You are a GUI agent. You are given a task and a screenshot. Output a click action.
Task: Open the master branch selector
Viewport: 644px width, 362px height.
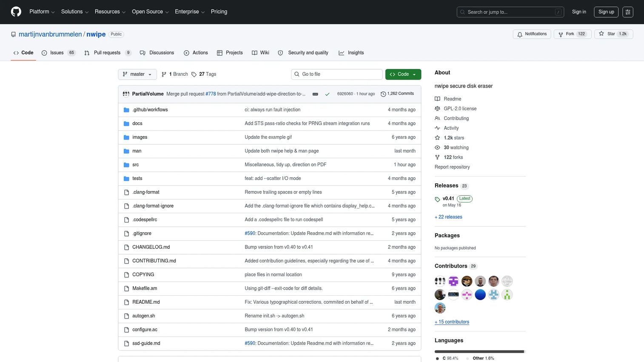[137, 74]
